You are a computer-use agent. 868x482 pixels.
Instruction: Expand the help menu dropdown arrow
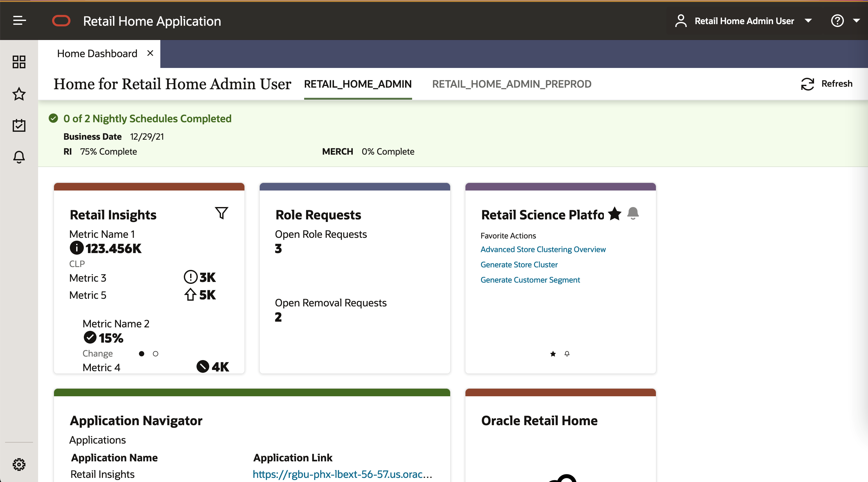tap(857, 21)
